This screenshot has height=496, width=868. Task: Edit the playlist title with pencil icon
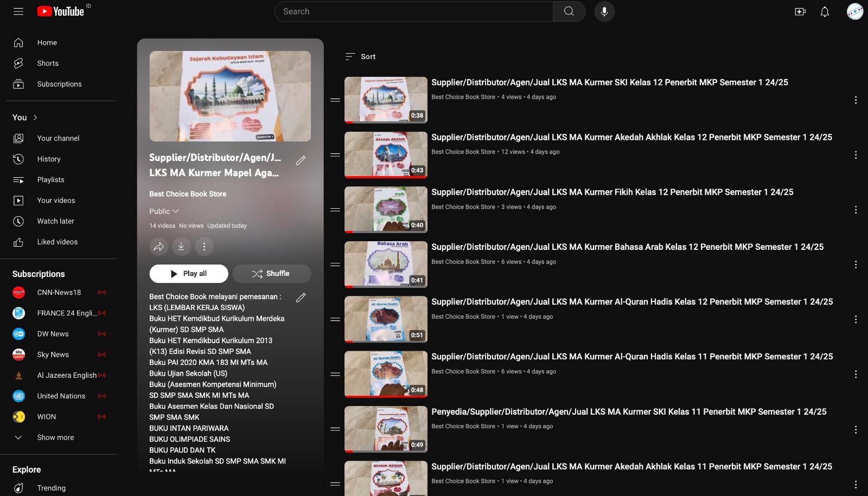pyautogui.click(x=301, y=160)
